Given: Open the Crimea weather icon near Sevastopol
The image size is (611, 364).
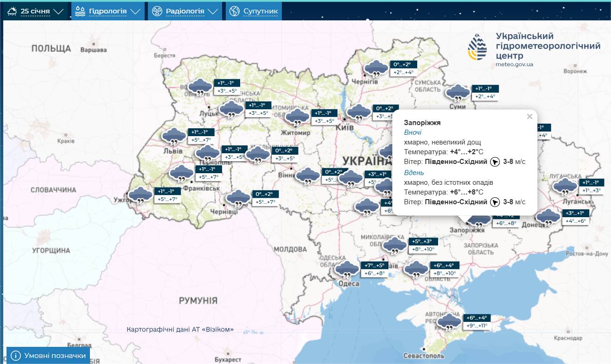Looking at the screenshot, I should coord(448,322).
